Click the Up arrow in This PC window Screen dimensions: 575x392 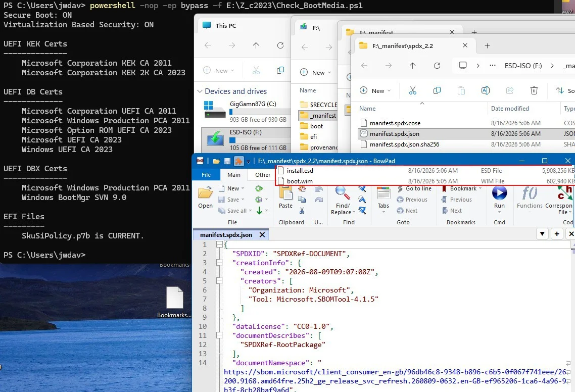[256, 45]
